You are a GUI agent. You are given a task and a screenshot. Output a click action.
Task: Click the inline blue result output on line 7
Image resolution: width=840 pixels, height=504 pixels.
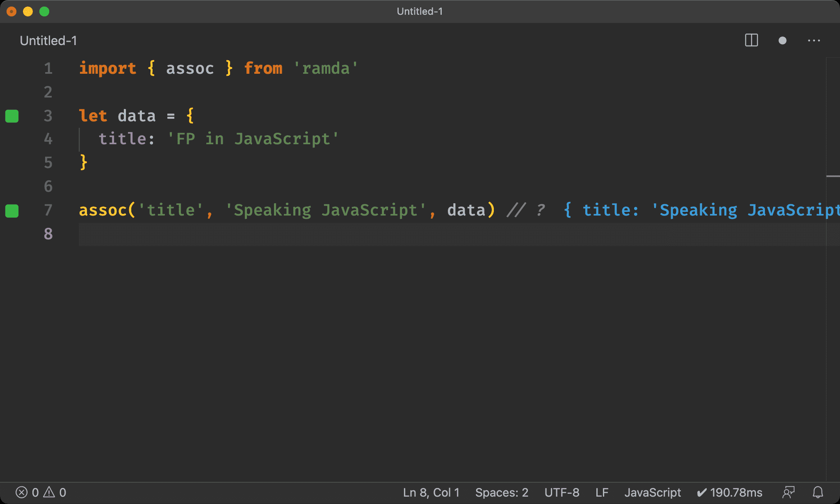tap(701, 210)
